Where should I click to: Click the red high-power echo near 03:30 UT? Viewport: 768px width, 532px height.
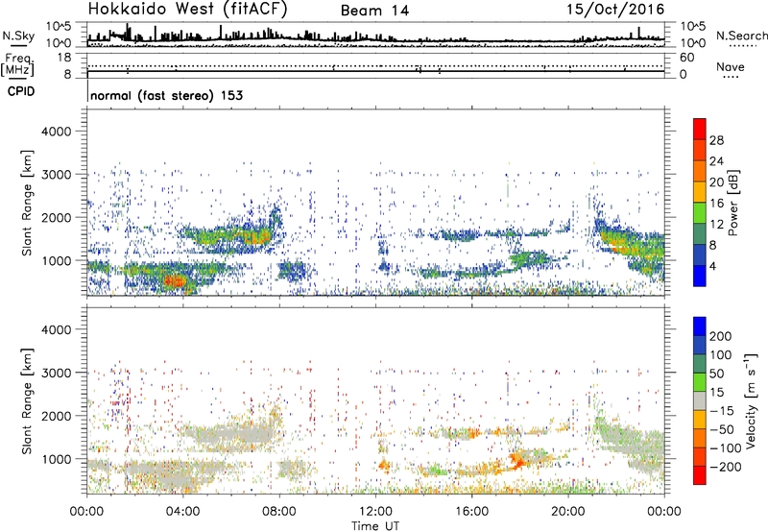[175, 281]
